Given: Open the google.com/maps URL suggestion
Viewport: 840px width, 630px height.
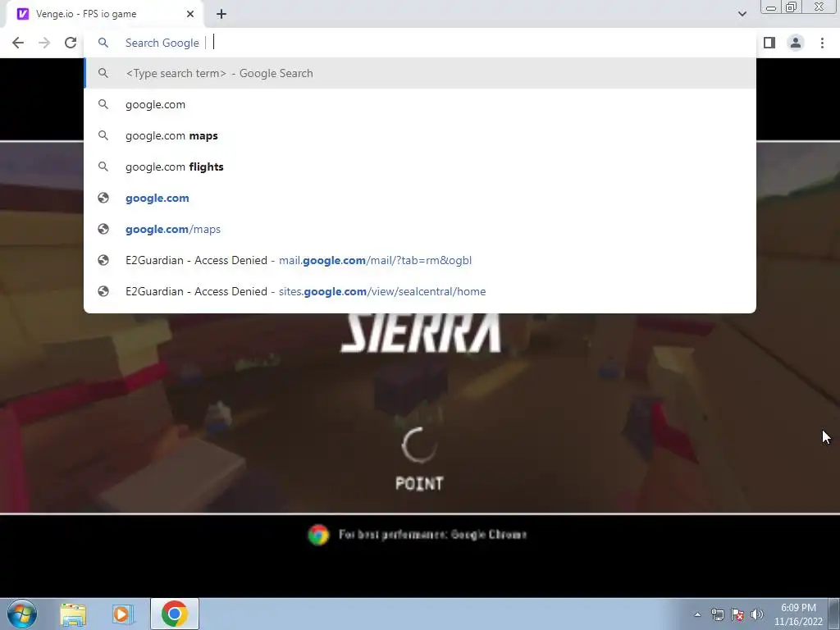Looking at the screenshot, I should pyautogui.click(x=420, y=229).
